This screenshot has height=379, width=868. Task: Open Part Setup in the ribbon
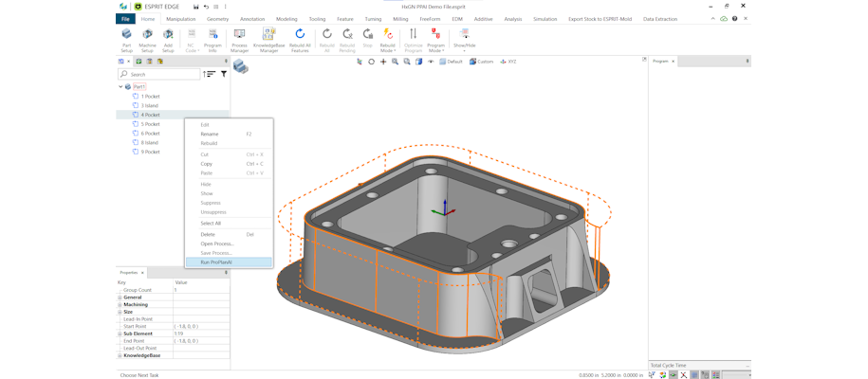click(127, 40)
